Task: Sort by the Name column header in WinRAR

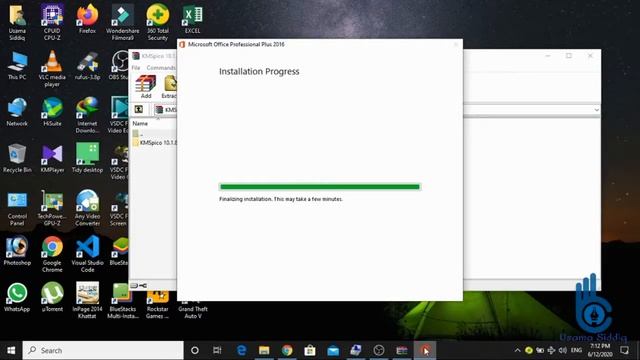Action: tap(140, 123)
